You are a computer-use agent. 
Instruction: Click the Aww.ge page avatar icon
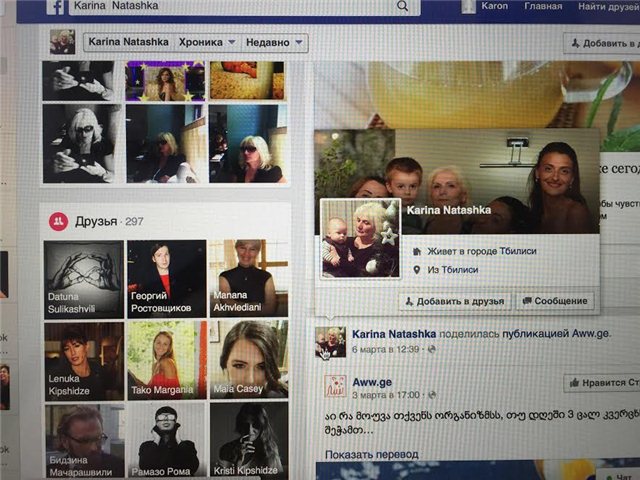(336, 388)
